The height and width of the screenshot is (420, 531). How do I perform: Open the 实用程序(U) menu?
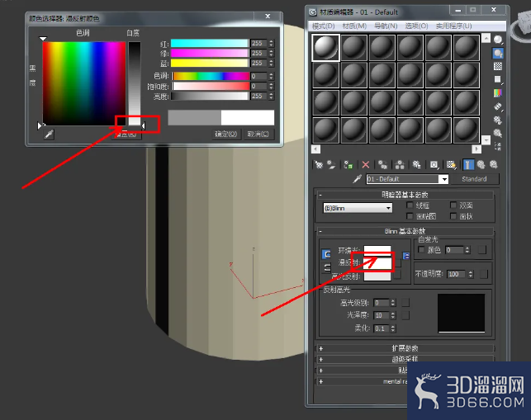point(453,26)
